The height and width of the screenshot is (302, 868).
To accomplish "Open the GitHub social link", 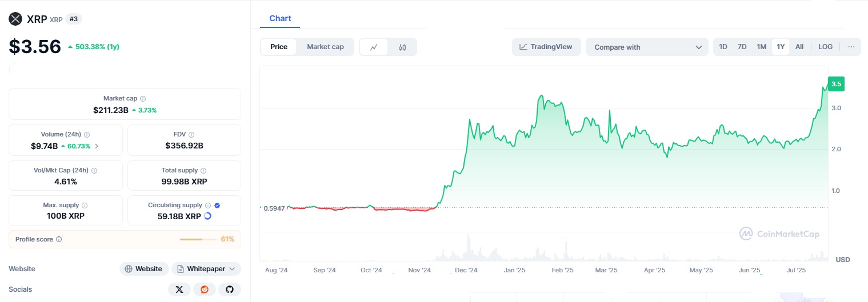I will pos(230,289).
